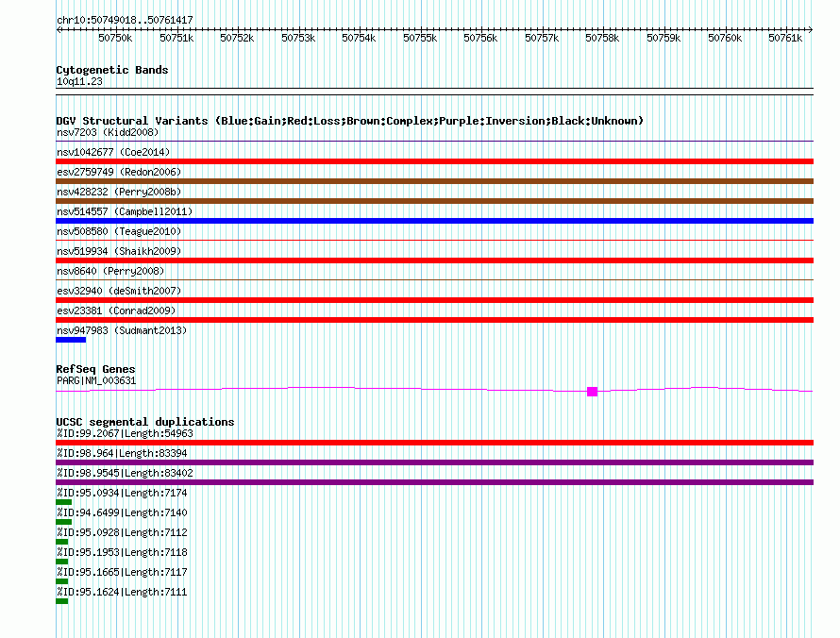The width and height of the screenshot is (840, 638).
Task: Click the 50753k ruler tick label
Action: 298,38
